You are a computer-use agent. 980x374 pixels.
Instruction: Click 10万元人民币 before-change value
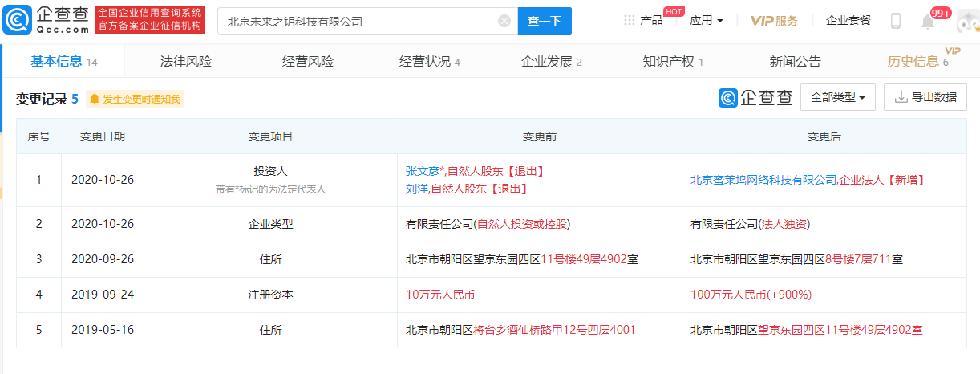tap(440, 295)
